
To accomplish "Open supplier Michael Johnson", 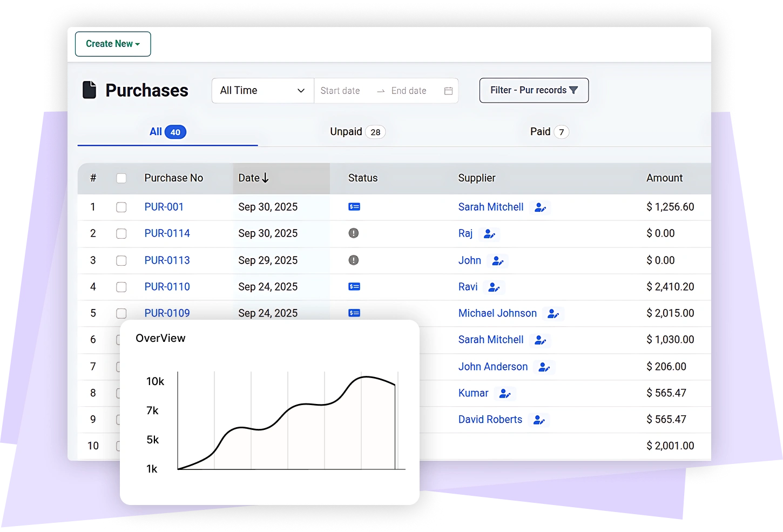I will [x=497, y=313].
